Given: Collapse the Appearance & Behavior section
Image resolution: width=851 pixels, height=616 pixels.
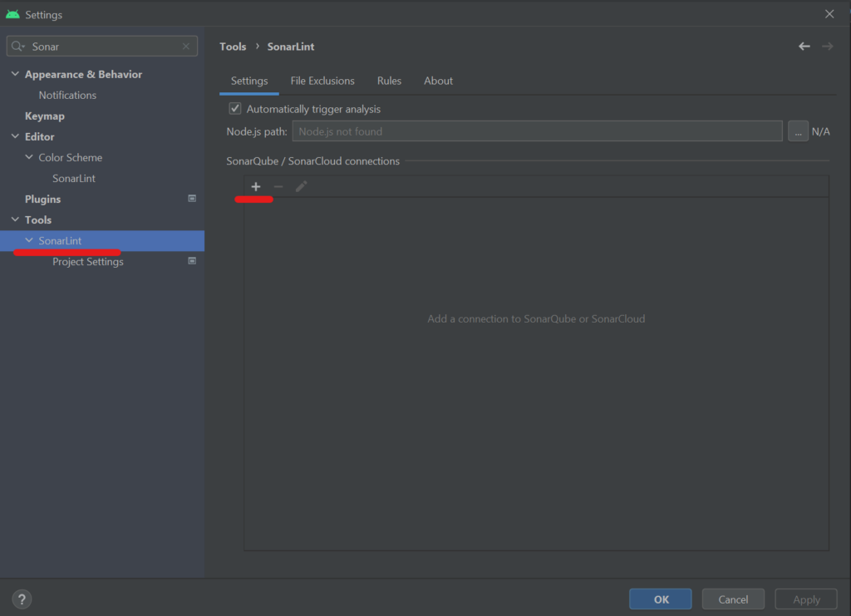Looking at the screenshot, I should tap(15, 74).
